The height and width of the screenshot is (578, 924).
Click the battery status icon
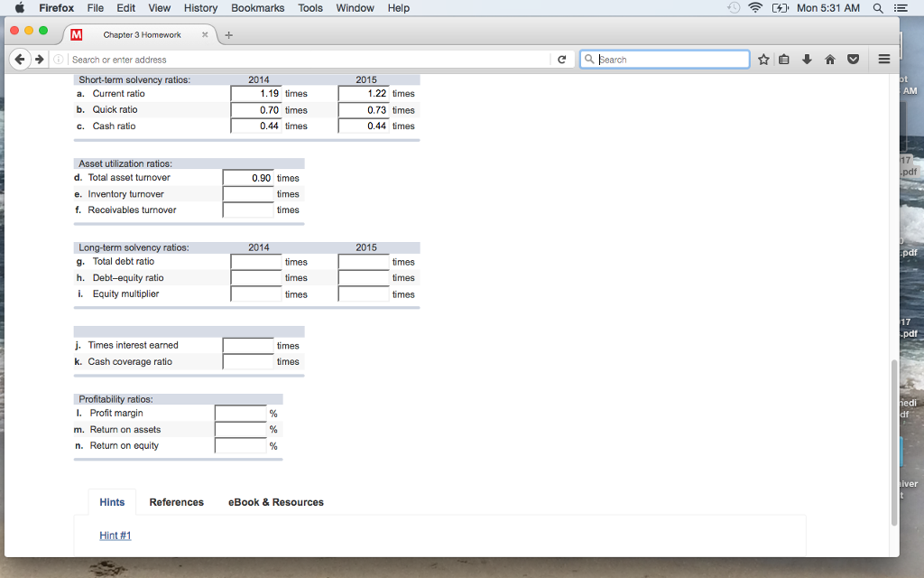[x=781, y=8]
